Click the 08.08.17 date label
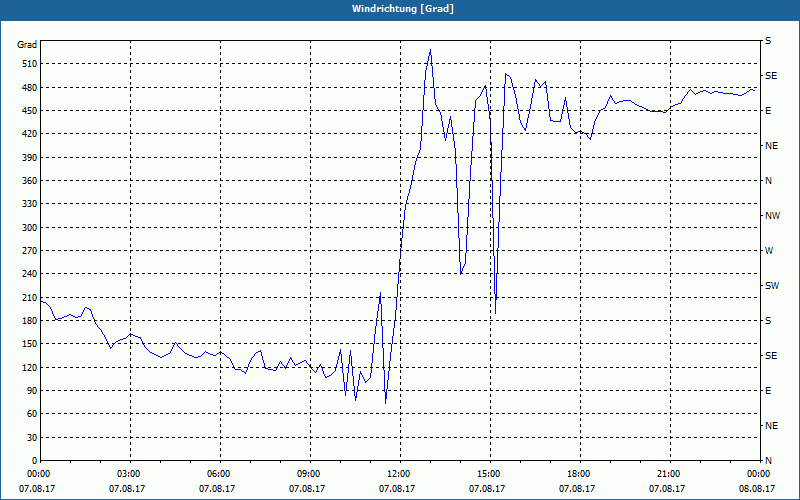 757,489
